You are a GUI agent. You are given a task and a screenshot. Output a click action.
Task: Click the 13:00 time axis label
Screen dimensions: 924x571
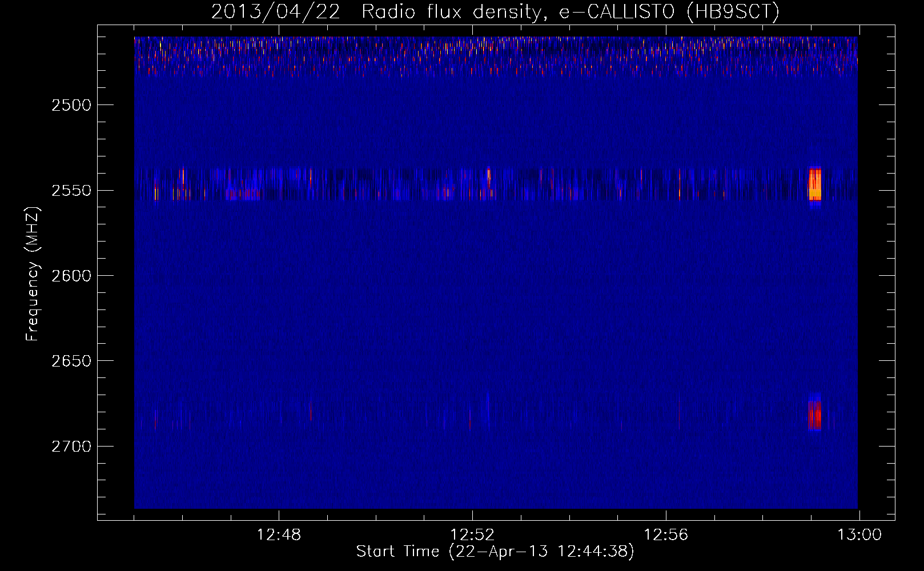(x=859, y=534)
